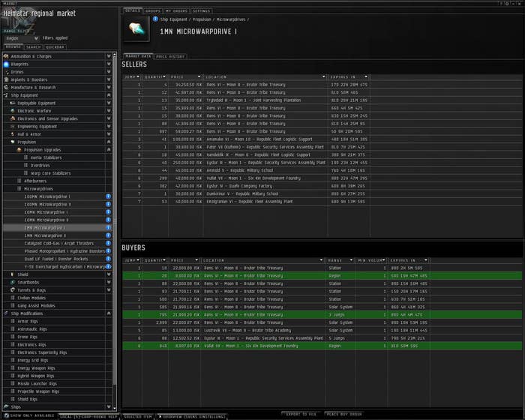Open info for 1MN Microwarpdrive II
This screenshot has width=525, height=420.
pyautogui.click(x=108, y=235)
